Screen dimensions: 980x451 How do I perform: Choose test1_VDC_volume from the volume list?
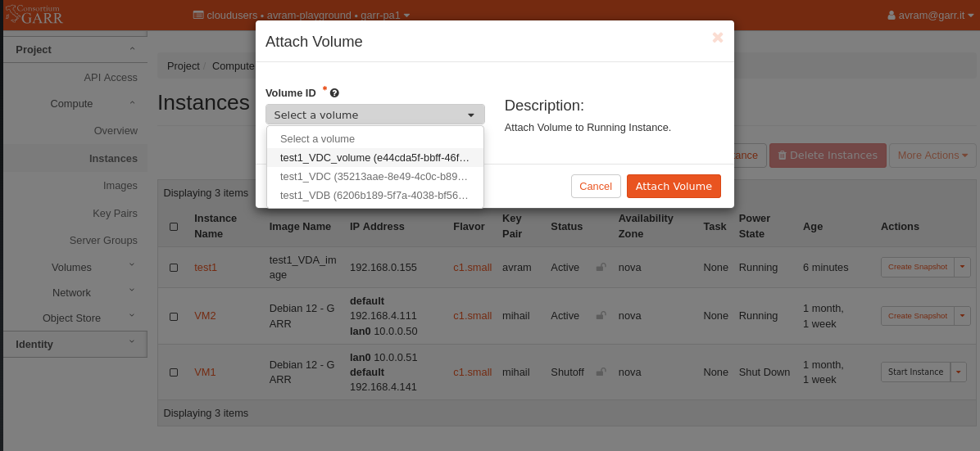point(375,157)
